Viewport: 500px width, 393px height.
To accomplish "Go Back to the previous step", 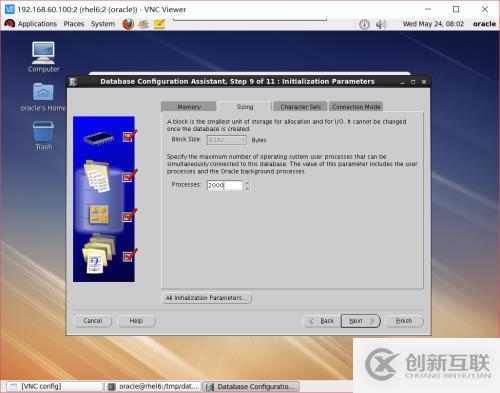I will 322,321.
